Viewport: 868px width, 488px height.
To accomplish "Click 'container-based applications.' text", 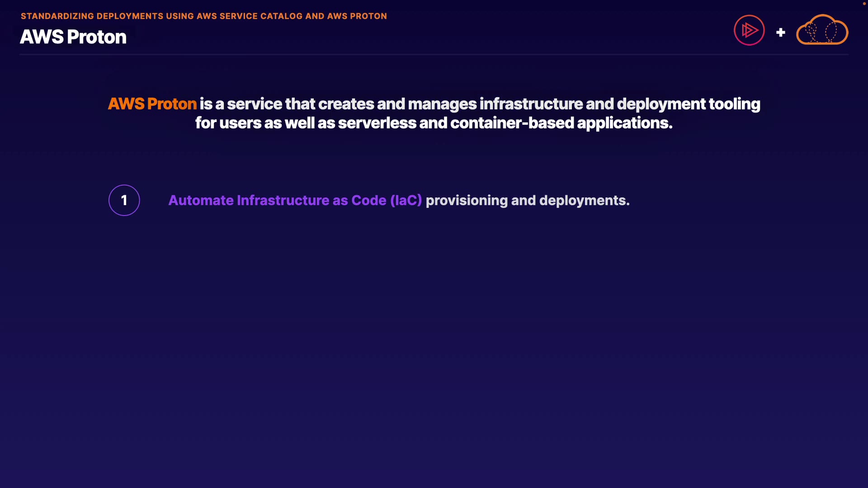I will coord(561,123).
